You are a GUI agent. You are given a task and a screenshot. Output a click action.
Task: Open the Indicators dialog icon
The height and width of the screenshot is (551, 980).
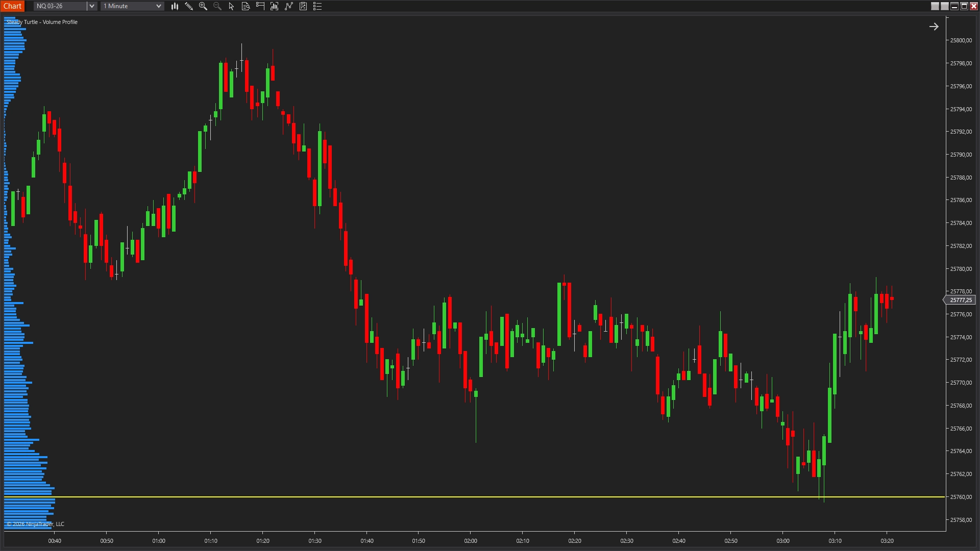(x=274, y=6)
